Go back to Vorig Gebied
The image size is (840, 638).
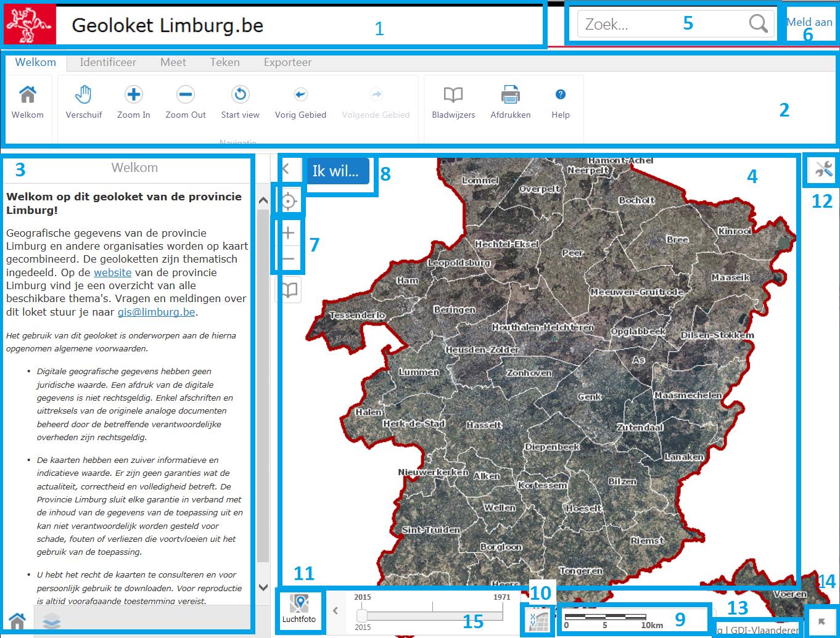point(300,102)
